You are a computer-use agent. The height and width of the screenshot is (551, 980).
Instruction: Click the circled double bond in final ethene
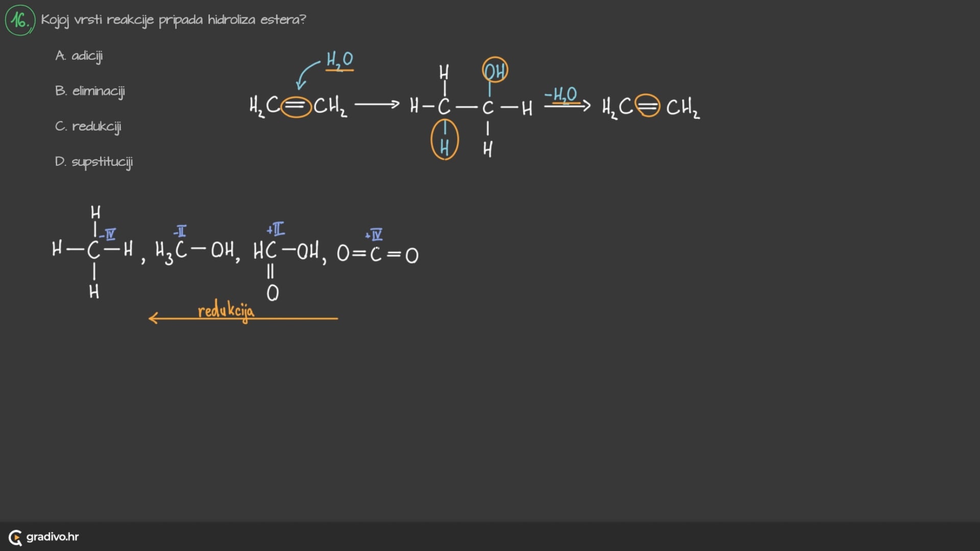pyautogui.click(x=648, y=106)
